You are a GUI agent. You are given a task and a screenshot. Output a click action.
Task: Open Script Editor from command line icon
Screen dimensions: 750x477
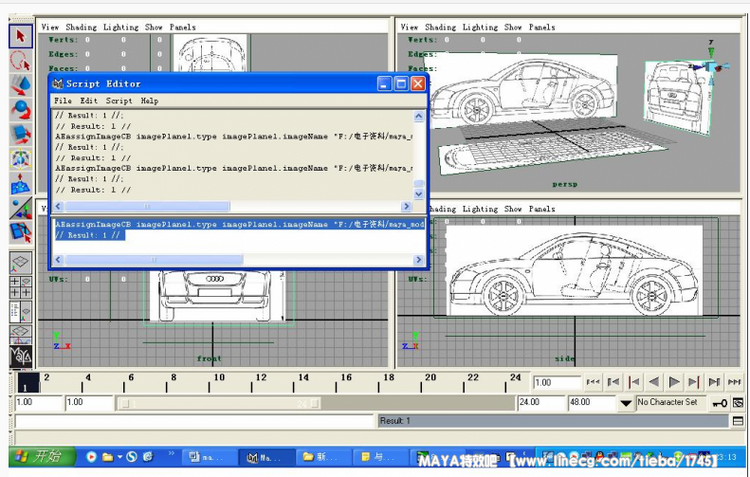(x=738, y=421)
